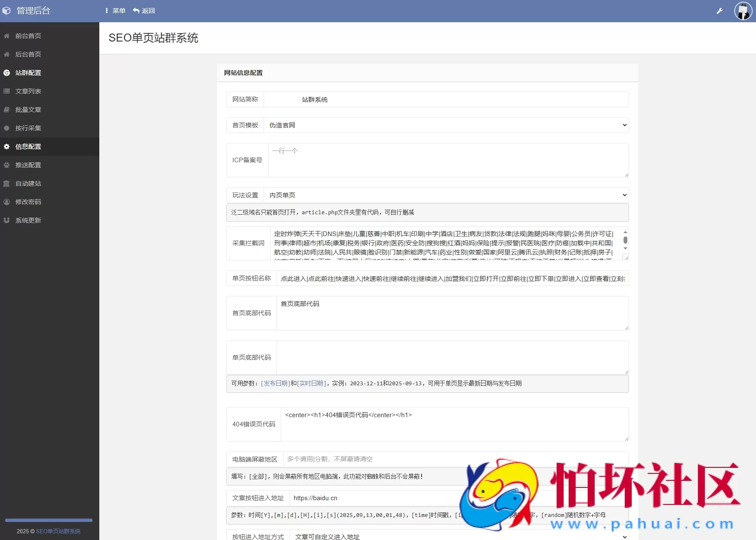The image size is (756, 540).
Task: Open 批量文章 from the sidebar icon
Action: pyautogui.click(x=6, y=109)
